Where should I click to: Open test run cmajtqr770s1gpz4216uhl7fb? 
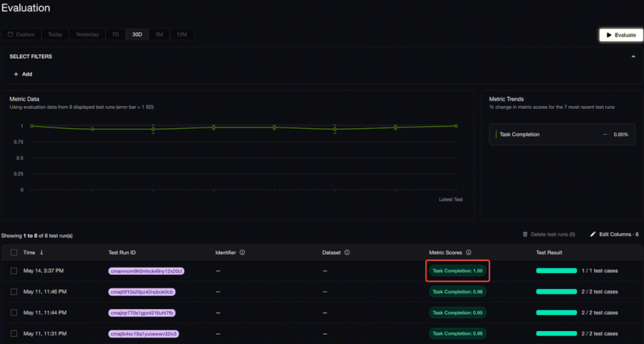142,313
